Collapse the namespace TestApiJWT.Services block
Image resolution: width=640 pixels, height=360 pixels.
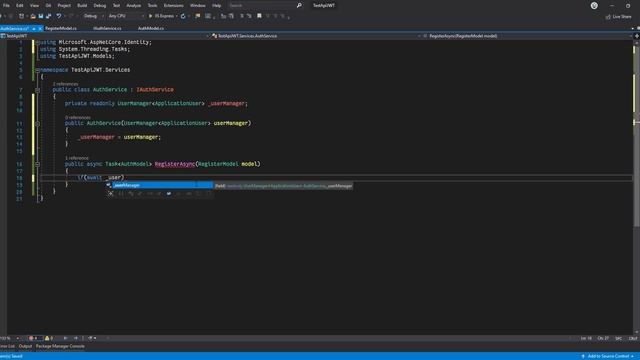point(37,70)
